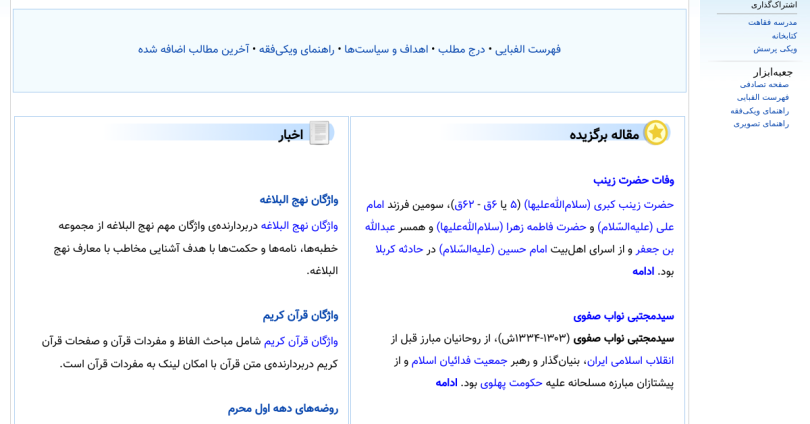This screenshot has height=424, width=810.
Task: Open فهرست الفبایی in sidebar toolbox
Action: click(762, 97)
